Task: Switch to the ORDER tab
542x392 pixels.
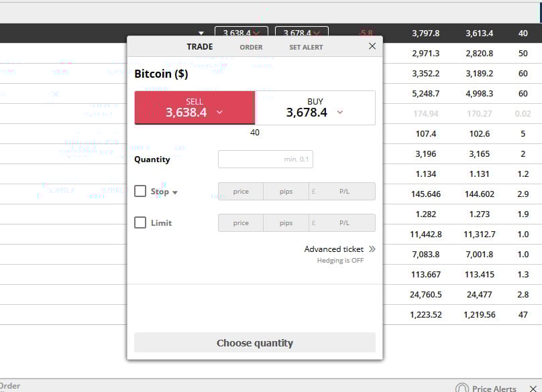Action: click(x=252, y=48)
